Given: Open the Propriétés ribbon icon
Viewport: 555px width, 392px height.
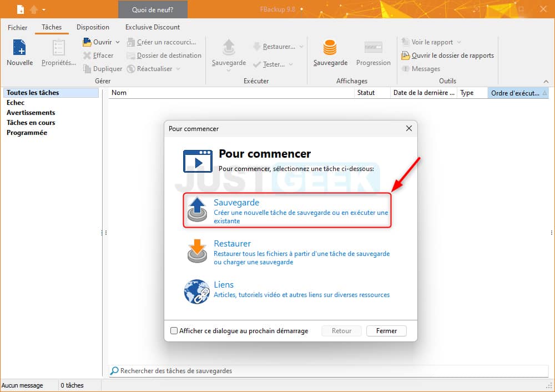Looking at the screenshot, I should [x=58, y=47].
